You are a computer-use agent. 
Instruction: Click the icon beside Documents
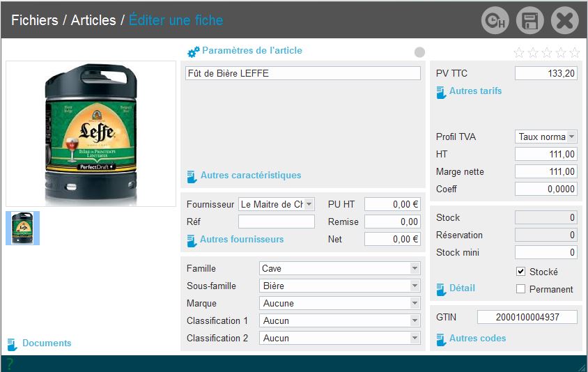(x=12, y=344)
